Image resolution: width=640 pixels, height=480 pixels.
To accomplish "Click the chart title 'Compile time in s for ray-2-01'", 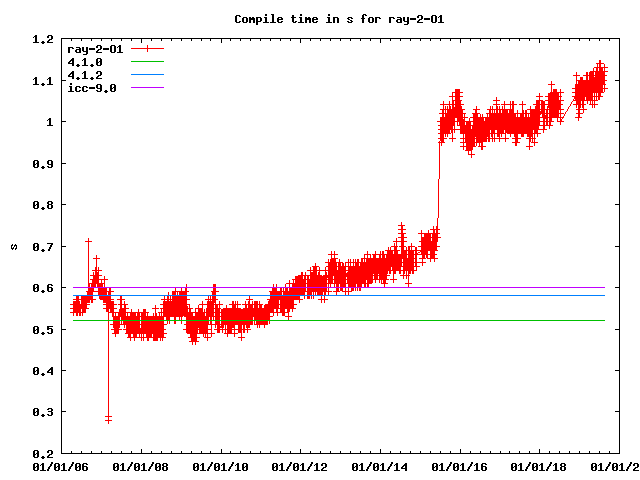I will point(320,19).
